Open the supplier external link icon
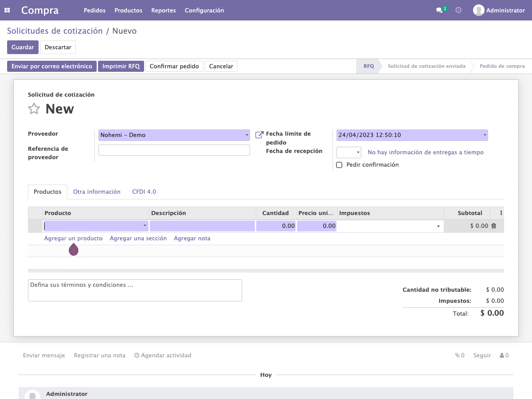 click(259, 135)
